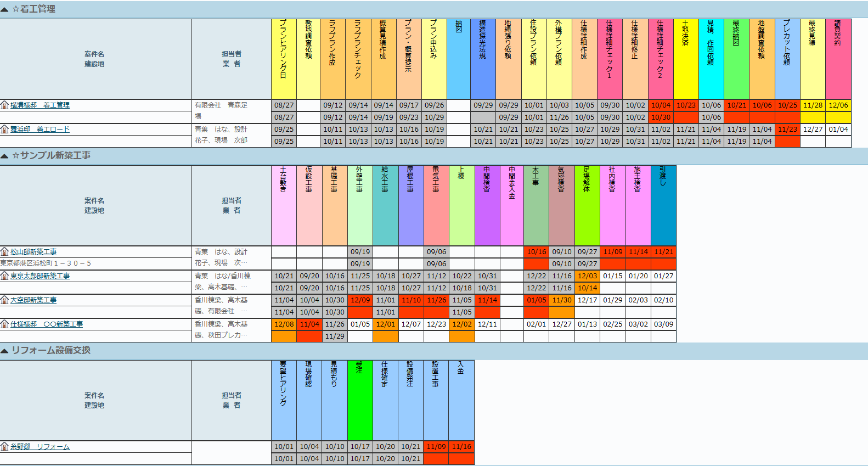Click house icon beside 糸野邸 リフォーム

[x=4, y=447]
